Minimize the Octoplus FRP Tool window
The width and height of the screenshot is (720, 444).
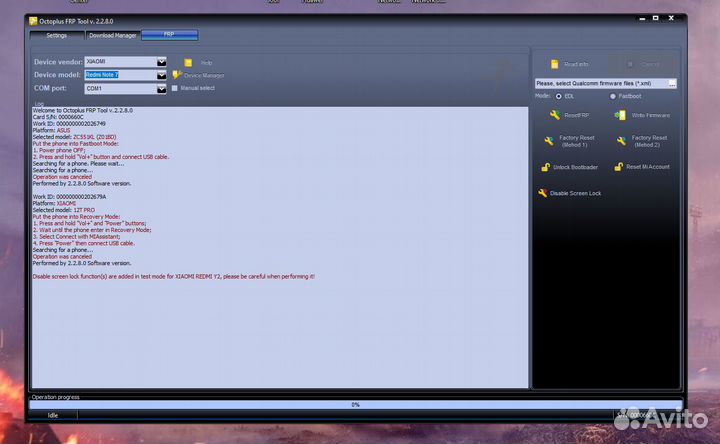pyautogui.click(x=642, y=18)
